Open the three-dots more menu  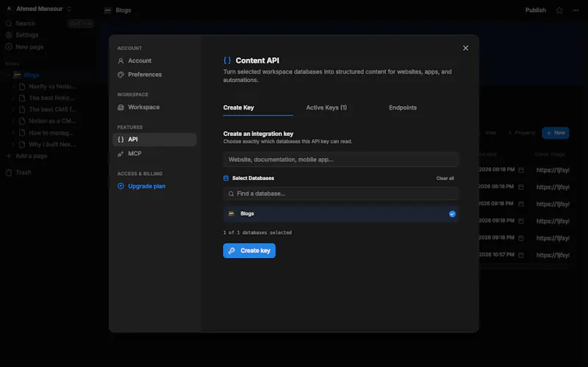pos(576,10)
